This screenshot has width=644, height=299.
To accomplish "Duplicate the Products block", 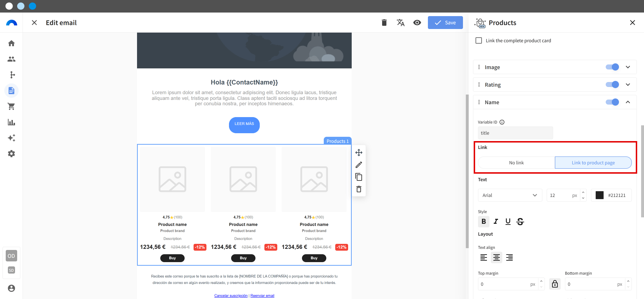I will [x=359, y=177].
